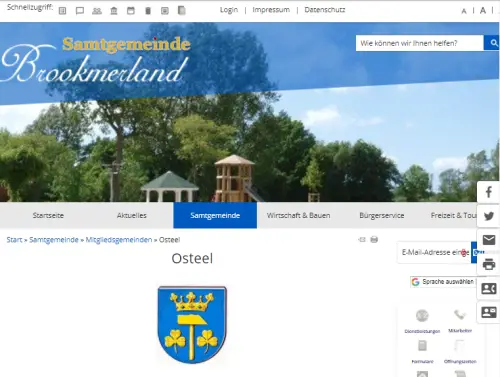500x377 pixels.
Task: Click the search field 'Wie können wir Ihnen helfen?'
Action: 420,43
